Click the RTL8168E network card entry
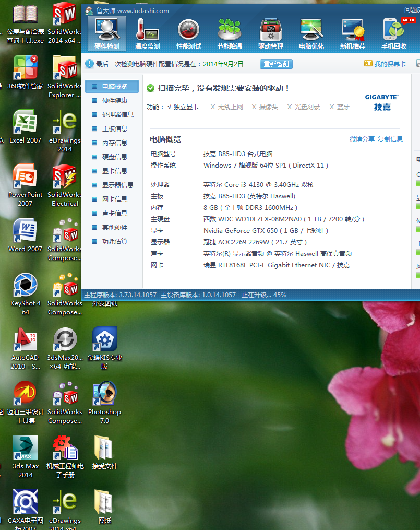 (x=276, y=265)
